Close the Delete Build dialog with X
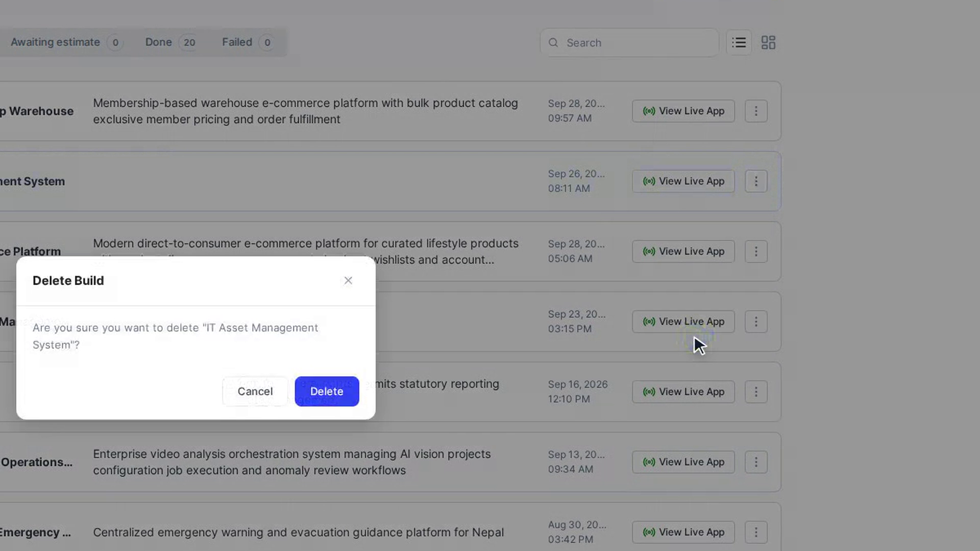The width and height of the screenshot is (980, 551). pos(348,281)
